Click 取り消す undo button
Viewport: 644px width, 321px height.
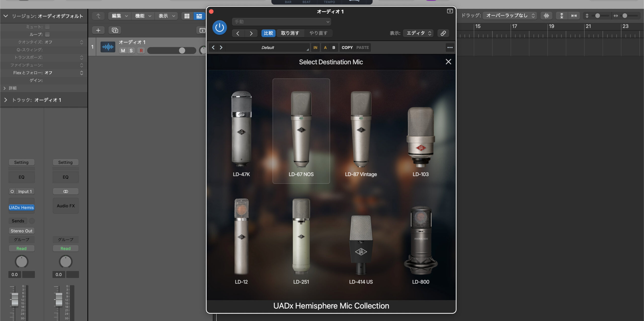pyautogui.click(x=290, y=33)
